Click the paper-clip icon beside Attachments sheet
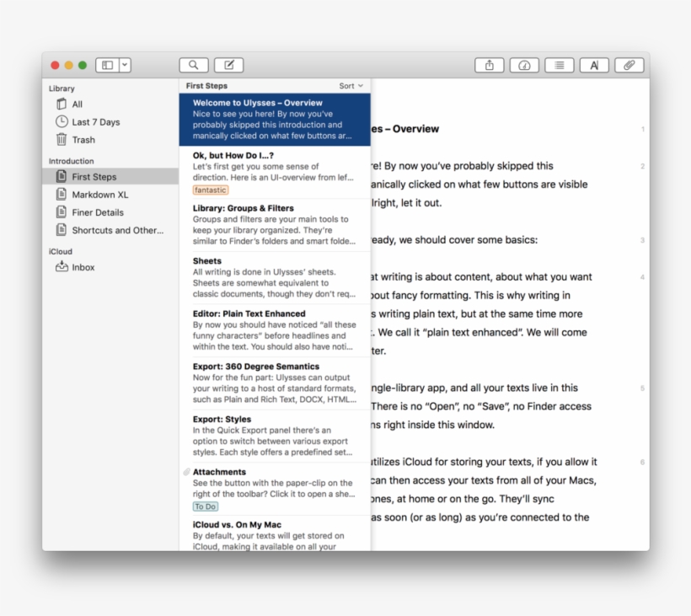Image resolution: width=691 pixels, height=616 pixels. click(x=187, y=472)
